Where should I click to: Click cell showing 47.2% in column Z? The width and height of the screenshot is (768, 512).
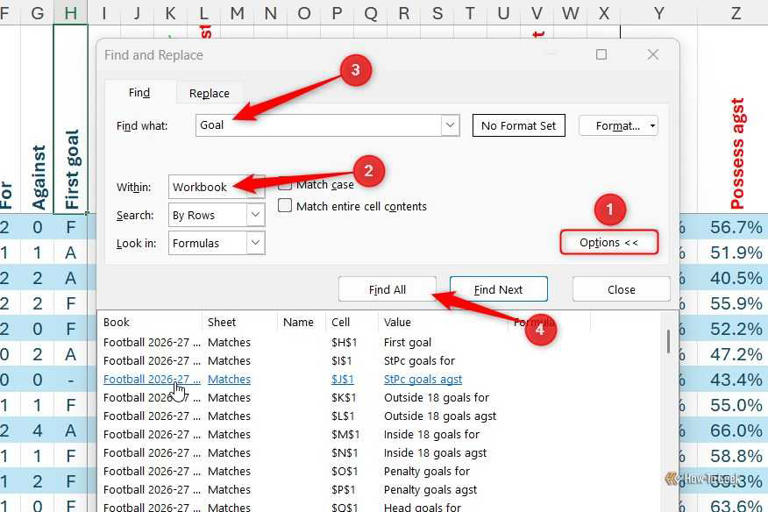[736, 354]
